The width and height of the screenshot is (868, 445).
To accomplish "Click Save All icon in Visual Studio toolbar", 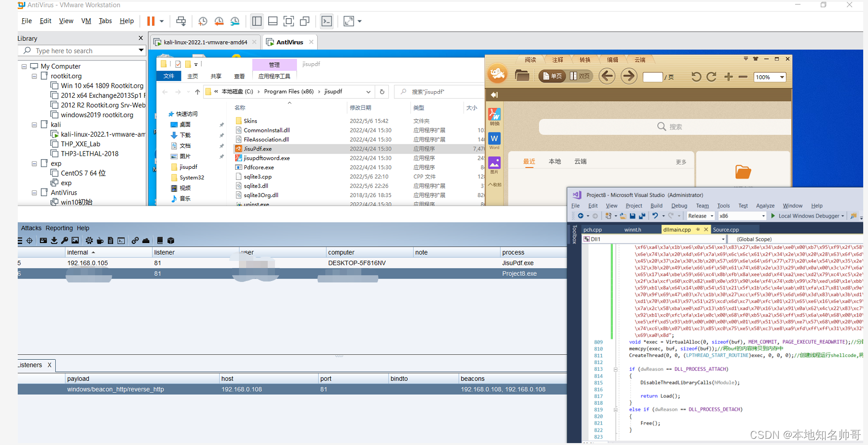I will point(642,216).
